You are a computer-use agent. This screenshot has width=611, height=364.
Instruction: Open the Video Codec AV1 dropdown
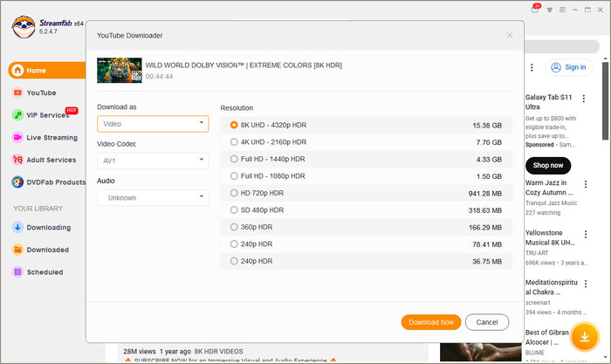[153, 161]
